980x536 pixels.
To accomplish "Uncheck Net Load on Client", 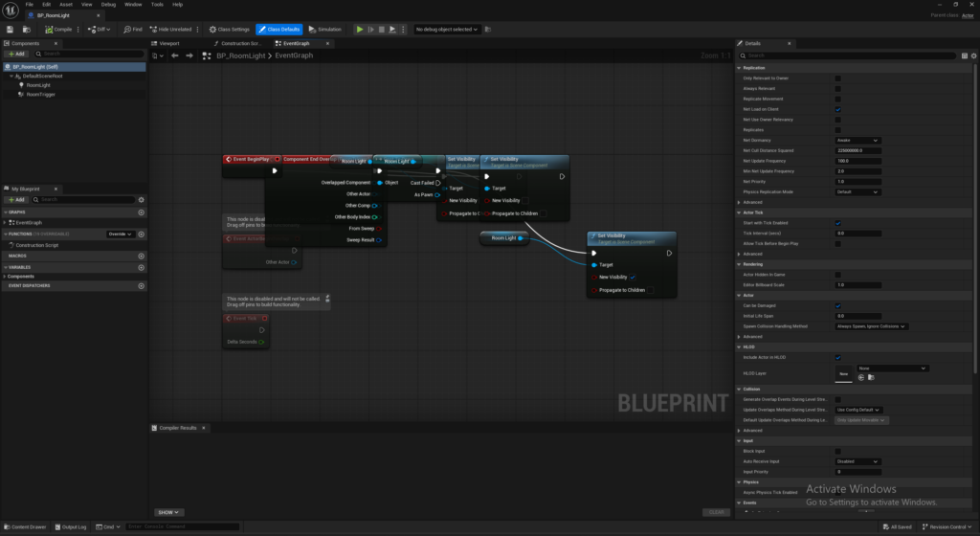I will (x=838, y=109).
